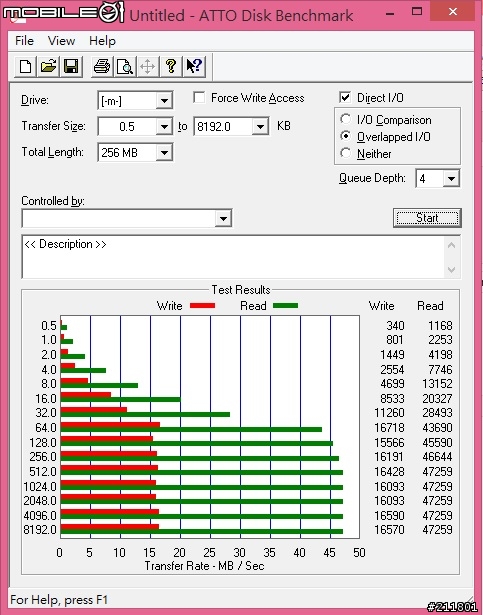Open the maximum Transfer Size 8192.0 dropdown
Image resolution: width=483 pixels, height=615 pixels.
(260, 127)
